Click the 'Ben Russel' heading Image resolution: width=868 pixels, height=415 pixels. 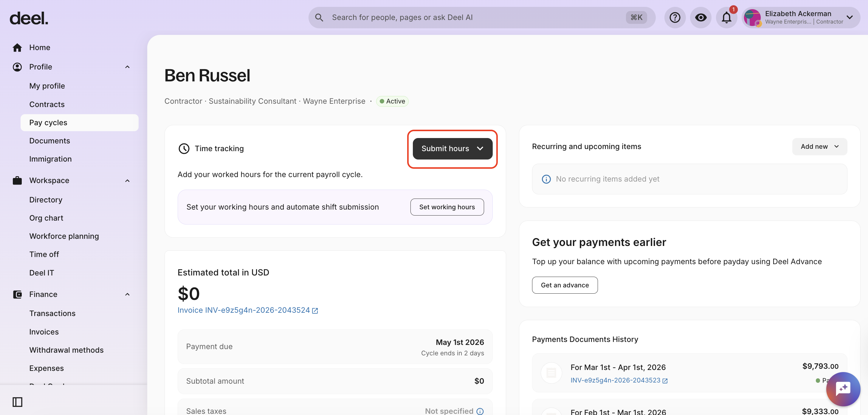[x=207, y=75]
